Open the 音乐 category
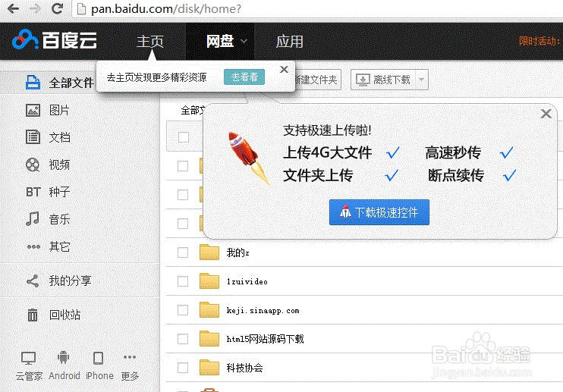Screen dimensions: 563x392 (59, 219)
